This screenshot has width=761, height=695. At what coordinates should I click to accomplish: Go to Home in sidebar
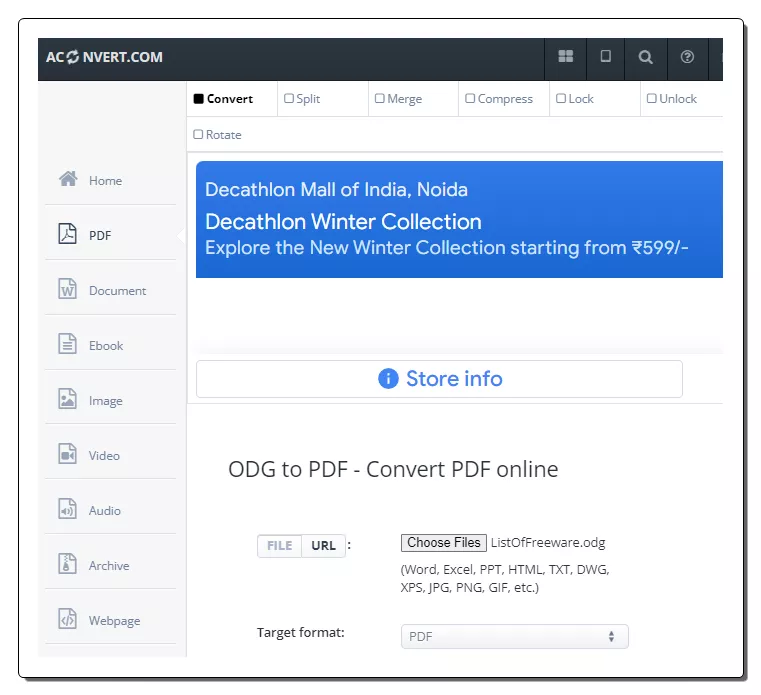[105, 181]
